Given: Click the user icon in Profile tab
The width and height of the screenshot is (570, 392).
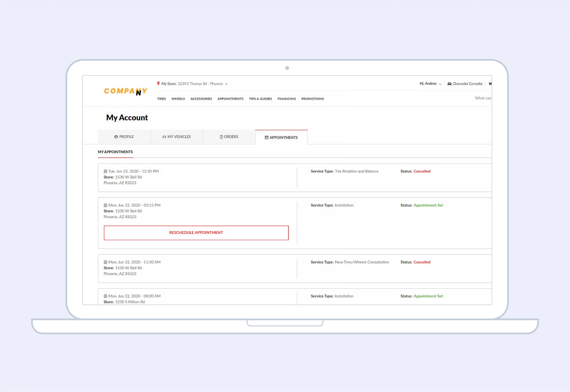Looking at the screenshot, I should point(116,137).
